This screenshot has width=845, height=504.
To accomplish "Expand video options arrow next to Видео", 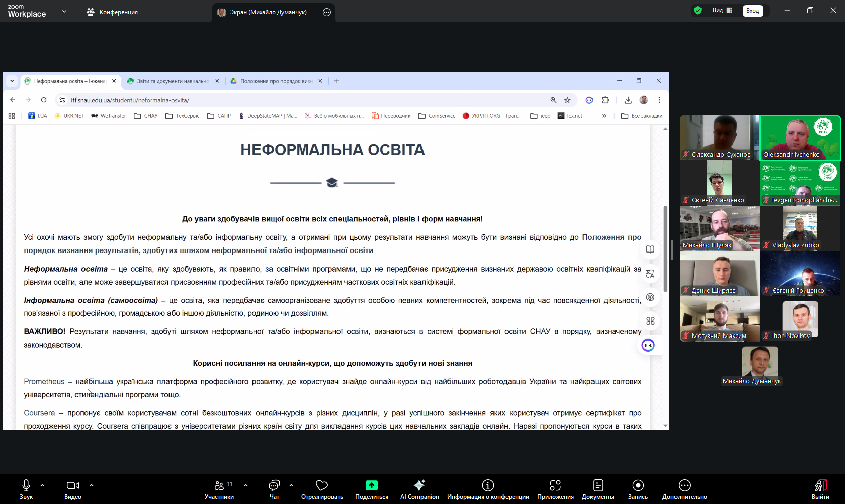I will [x=92, y=485].
